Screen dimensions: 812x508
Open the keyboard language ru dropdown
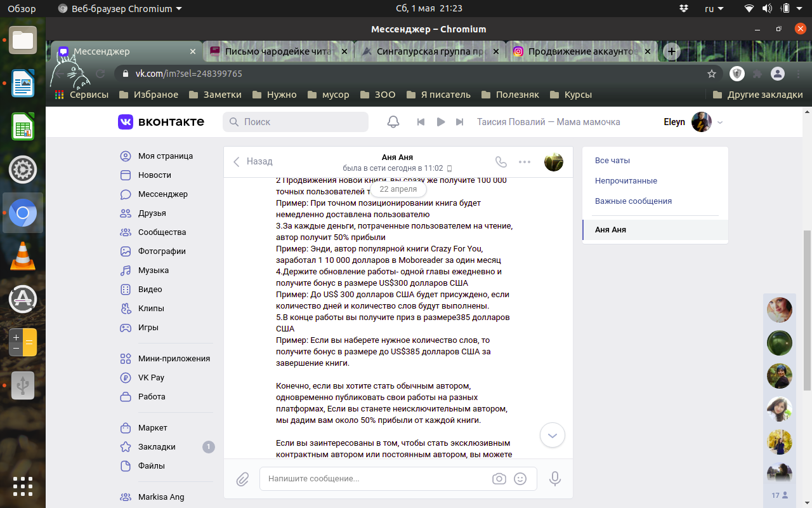(714, 9)
